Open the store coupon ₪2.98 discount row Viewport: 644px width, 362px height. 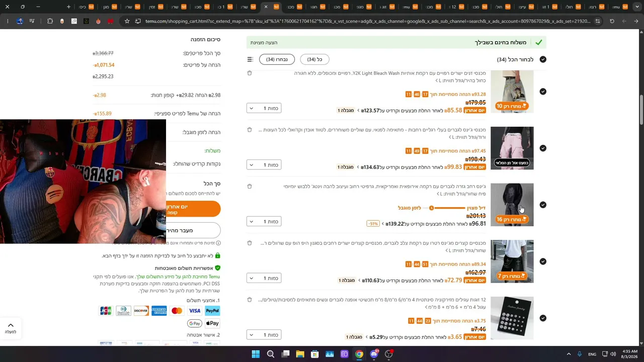tap(156, 95)
